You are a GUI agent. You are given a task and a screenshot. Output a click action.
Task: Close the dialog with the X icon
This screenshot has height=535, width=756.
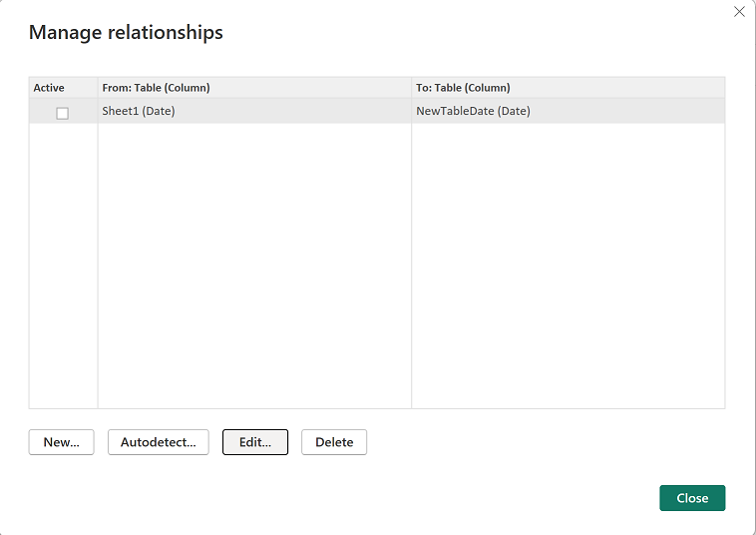[739, 12]
